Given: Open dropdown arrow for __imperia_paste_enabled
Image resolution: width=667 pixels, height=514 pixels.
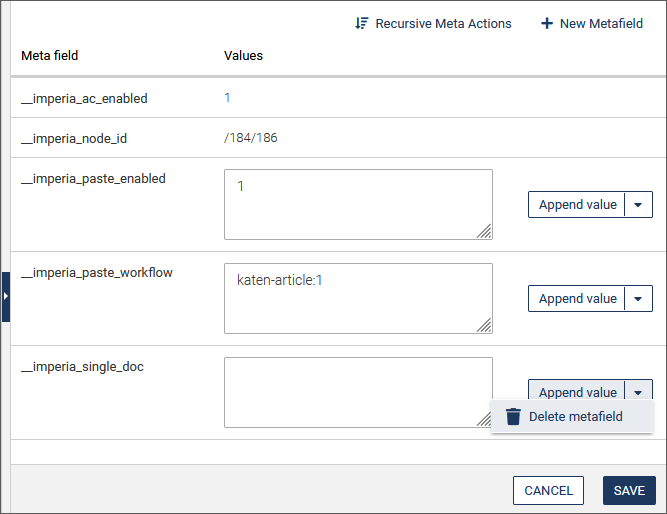Looking at the screenshot, I should point(638,205).
